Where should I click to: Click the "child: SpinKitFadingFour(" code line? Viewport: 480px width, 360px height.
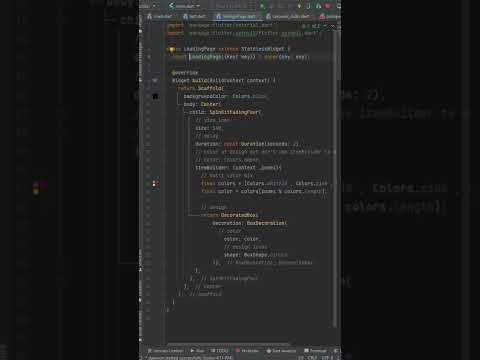pos(225,112)
